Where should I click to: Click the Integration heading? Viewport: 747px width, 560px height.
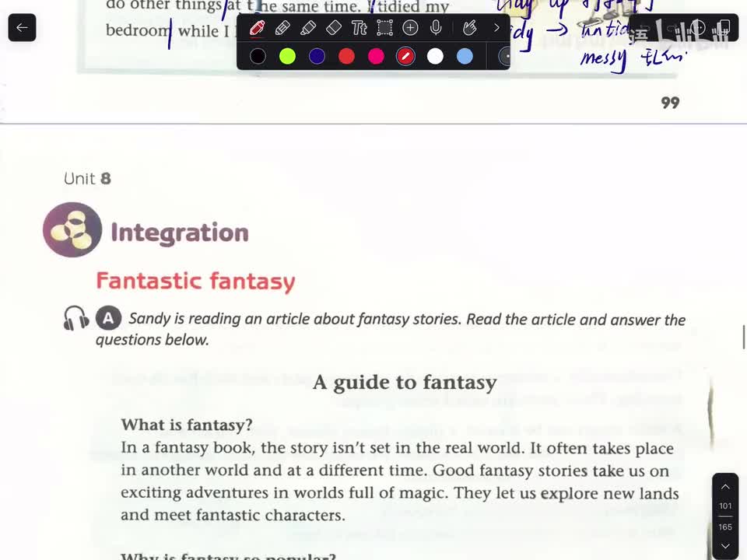pyautogui.click(x=180, y=233)
